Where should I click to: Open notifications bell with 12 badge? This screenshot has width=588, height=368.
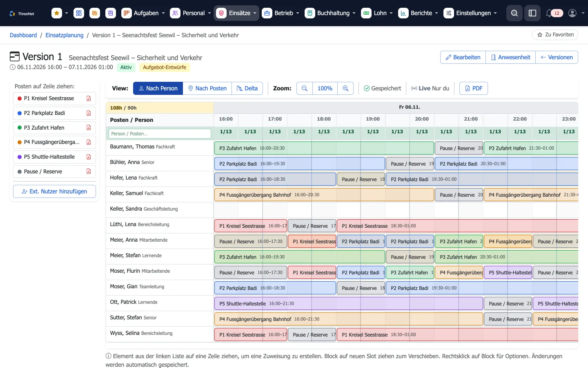coord(554,13)
